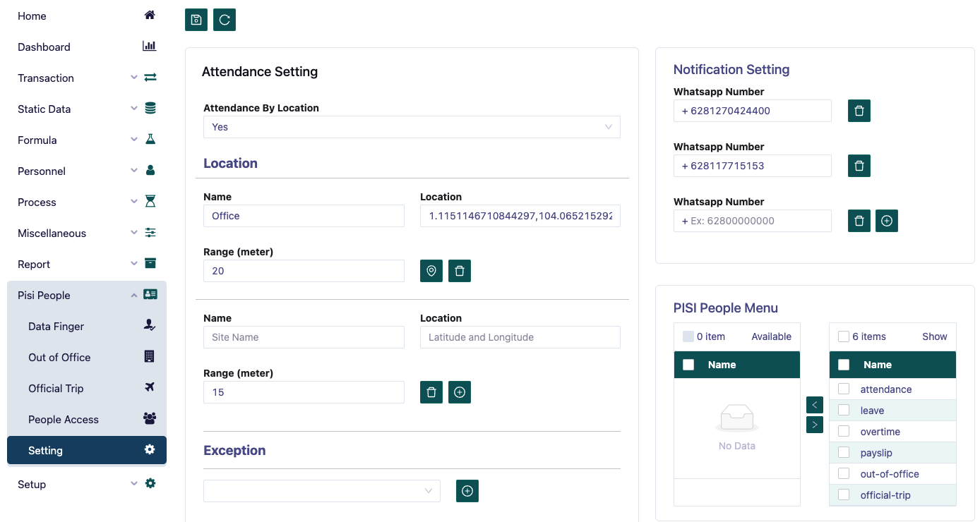
Task: Check the attendance menu item checkbox
Action: 844,389
